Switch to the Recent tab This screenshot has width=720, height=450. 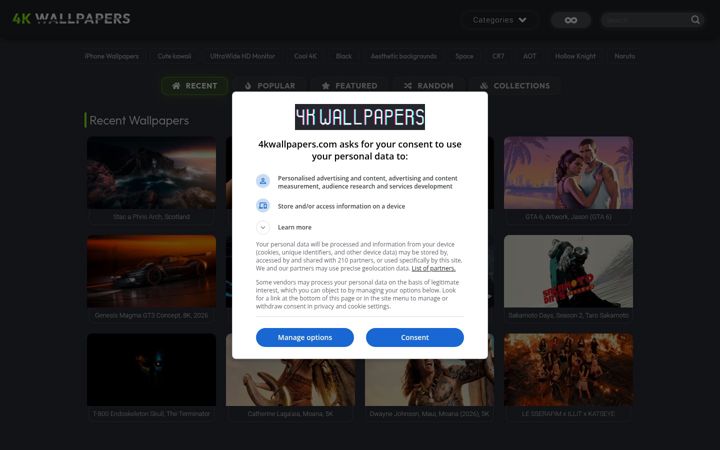(195, 86)
